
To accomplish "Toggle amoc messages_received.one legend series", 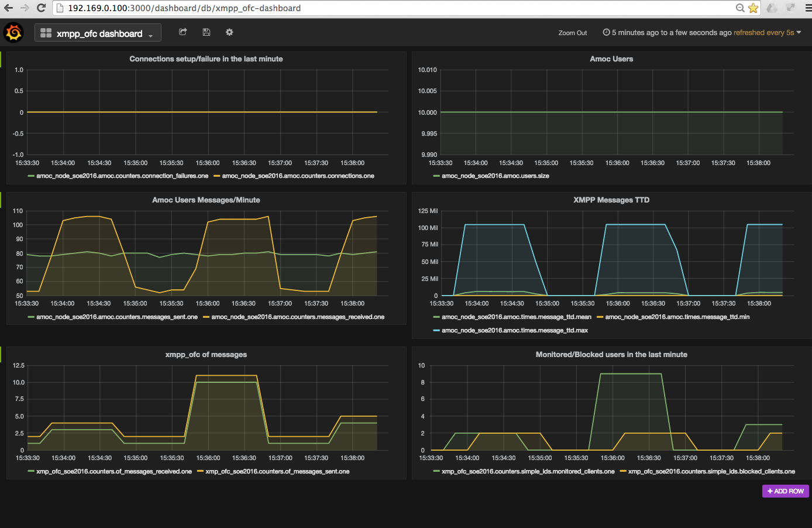I will (x=298, y=317).
